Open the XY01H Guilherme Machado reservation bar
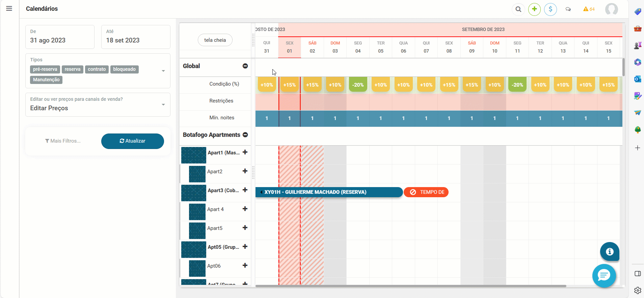This screenshot has width=644, height=298. (x=329, y=192)
